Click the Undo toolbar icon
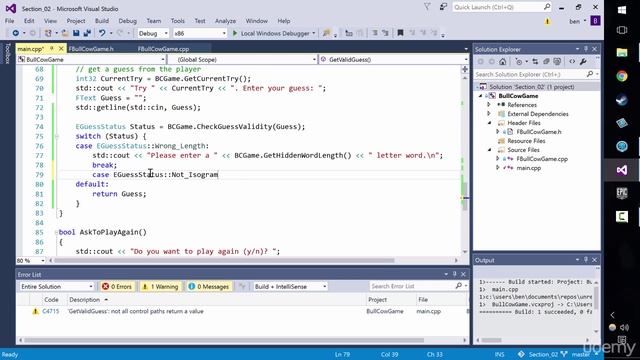 pyautogui.click(x=102, y=33)
